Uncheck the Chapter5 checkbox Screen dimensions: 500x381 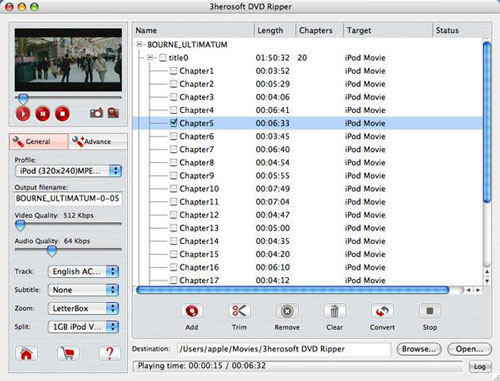click(x=173, y=123)
